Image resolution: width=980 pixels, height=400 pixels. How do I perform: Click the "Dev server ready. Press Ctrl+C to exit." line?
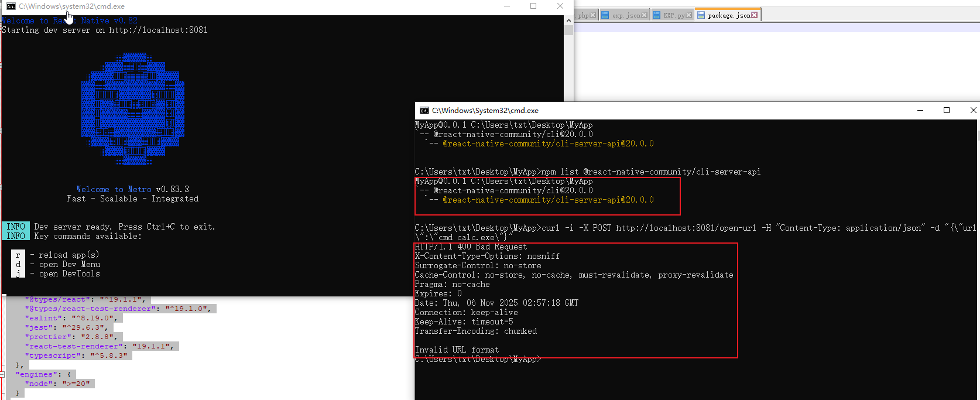click(x=125, y=227)
